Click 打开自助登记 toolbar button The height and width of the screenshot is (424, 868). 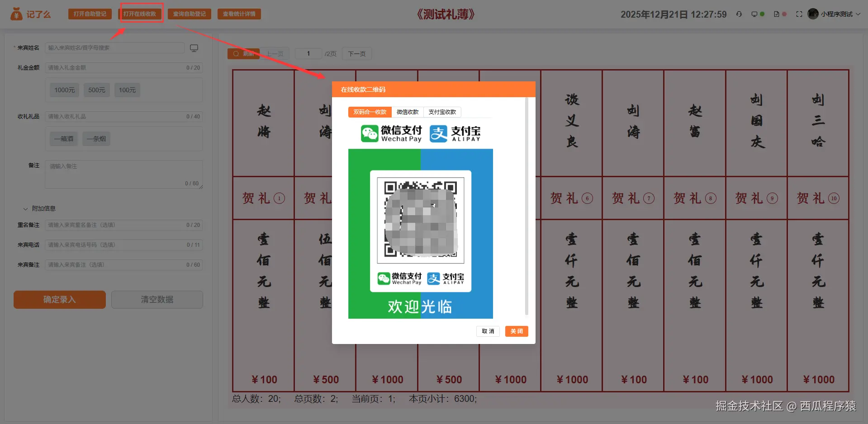tap(90, 14)
